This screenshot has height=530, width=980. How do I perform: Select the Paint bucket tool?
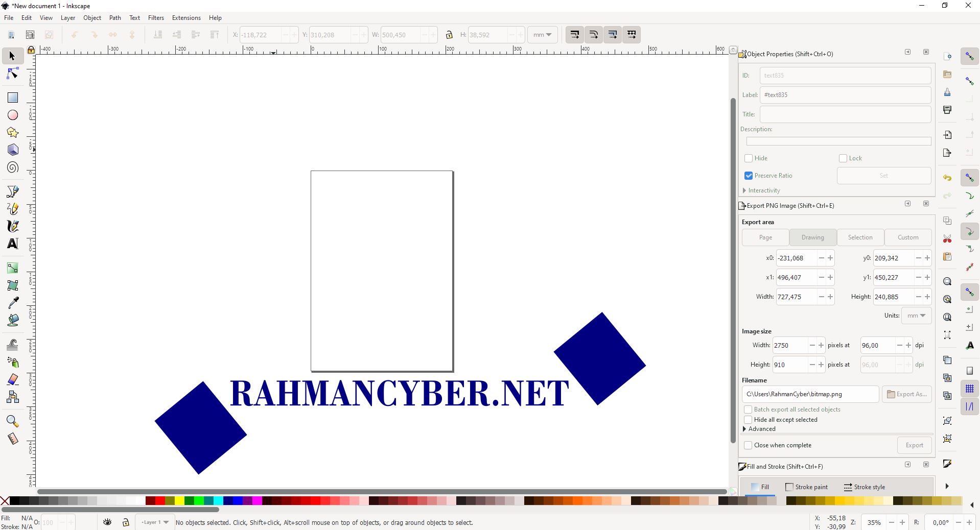coord(12,320)
